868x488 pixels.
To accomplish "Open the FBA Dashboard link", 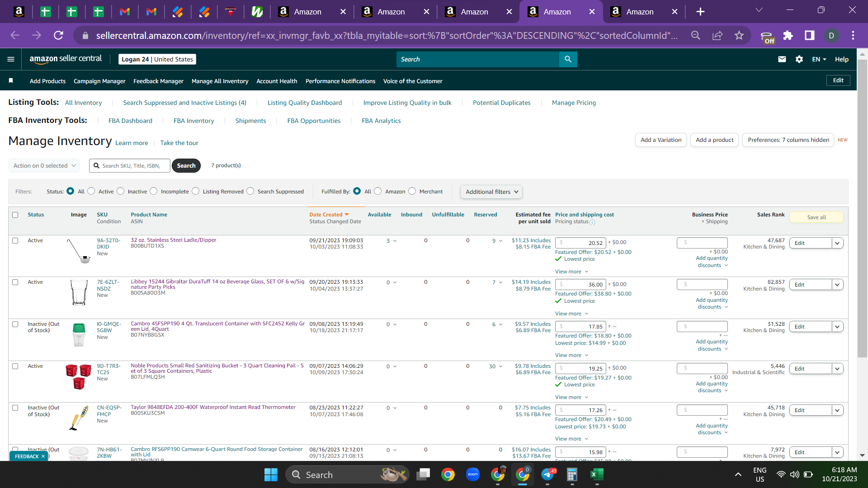I will [130, 121].
